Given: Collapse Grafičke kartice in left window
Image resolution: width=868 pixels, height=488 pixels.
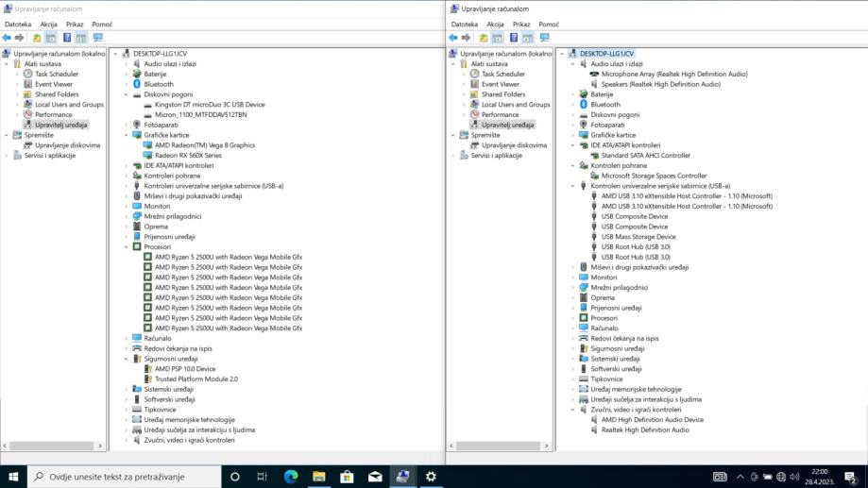Looking at the screenshot, I should coord(127,135).
